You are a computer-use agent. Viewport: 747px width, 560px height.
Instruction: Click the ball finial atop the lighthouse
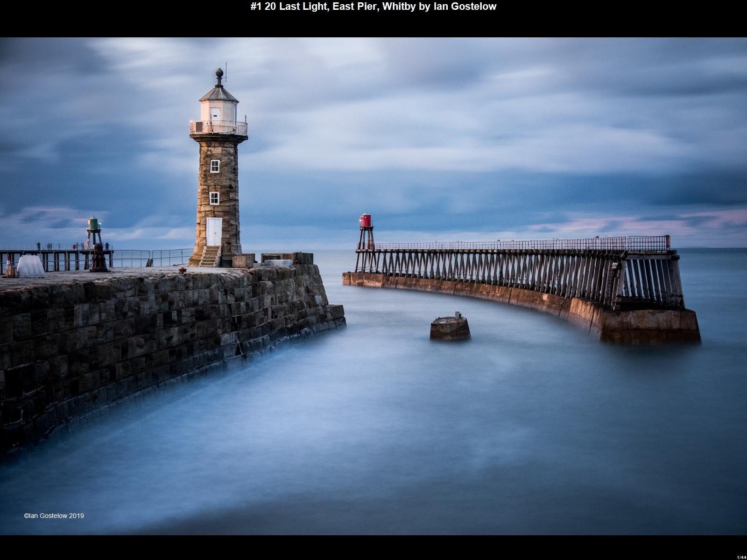click(x=219, y=73)
